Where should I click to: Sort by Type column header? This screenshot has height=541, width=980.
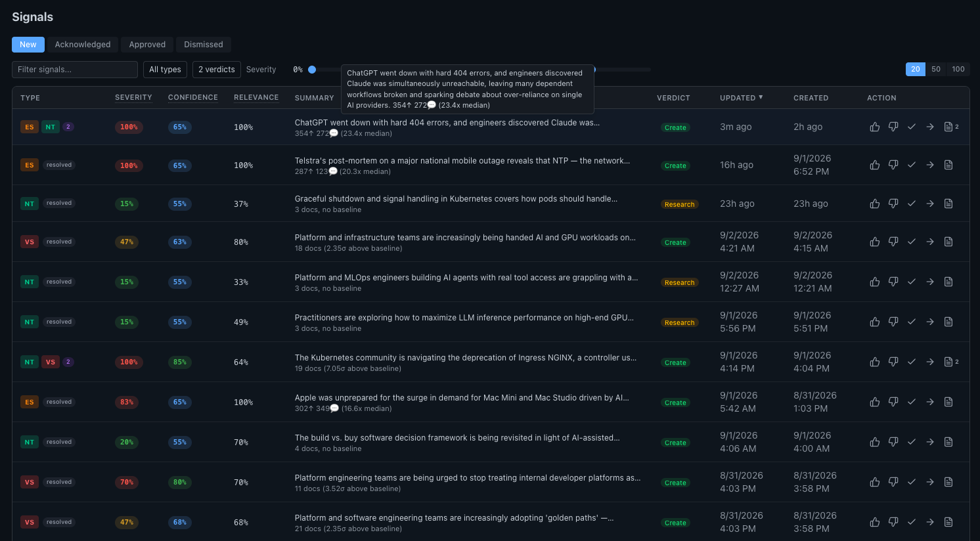pyautogui.click(x=30, y=98)
